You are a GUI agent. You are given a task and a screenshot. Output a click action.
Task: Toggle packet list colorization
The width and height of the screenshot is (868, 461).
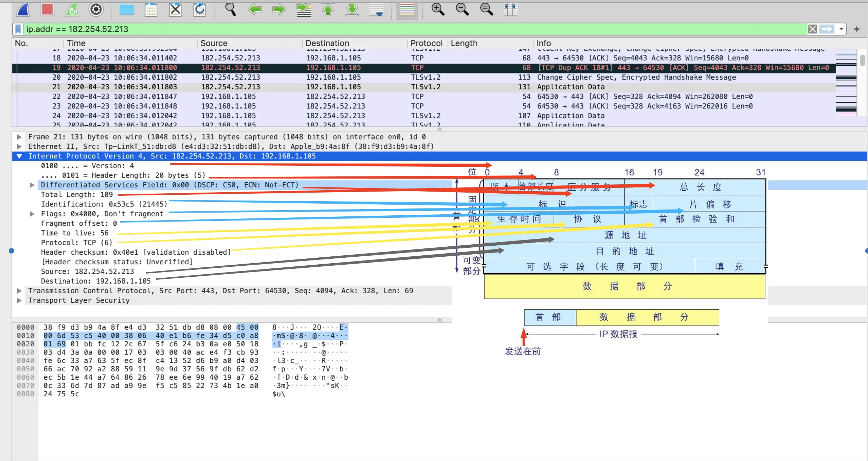pos(407,10)
